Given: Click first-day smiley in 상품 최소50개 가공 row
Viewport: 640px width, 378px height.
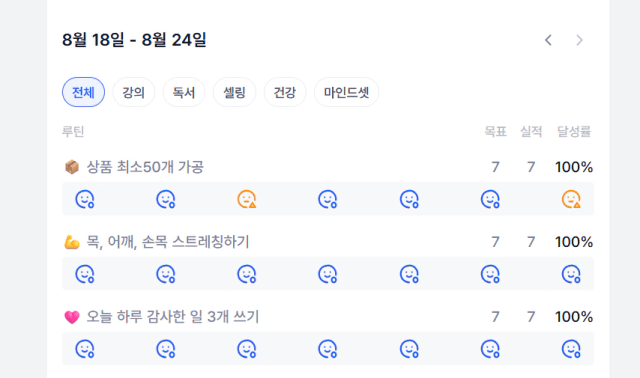Looking at the screenshot, I should point(85,199).
